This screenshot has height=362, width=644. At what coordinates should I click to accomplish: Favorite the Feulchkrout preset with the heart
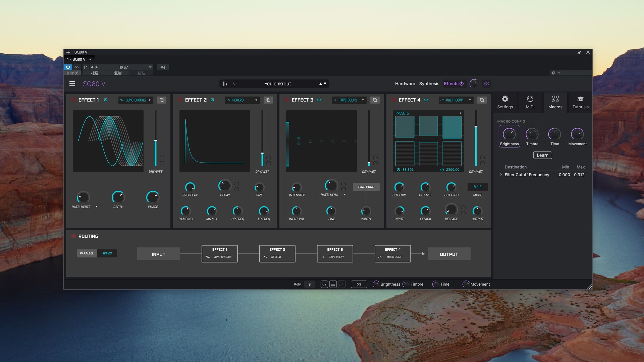pyautogui.click(x=235, y=83)
